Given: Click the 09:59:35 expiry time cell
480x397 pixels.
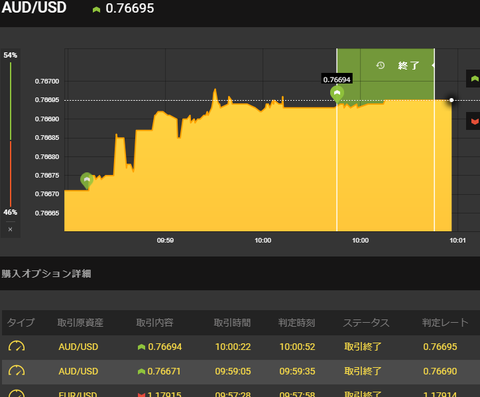Looking at the screenshot, I should click(297, 371).
